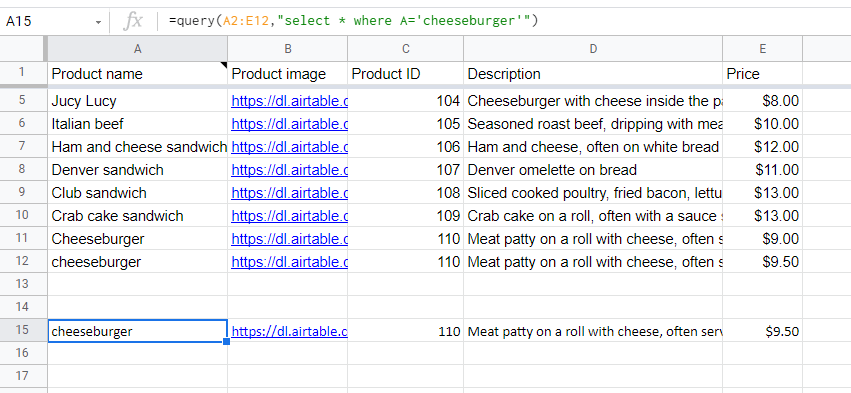Open the airtable link for Club sandwich

pyautogui.click(x=289, y=193)
